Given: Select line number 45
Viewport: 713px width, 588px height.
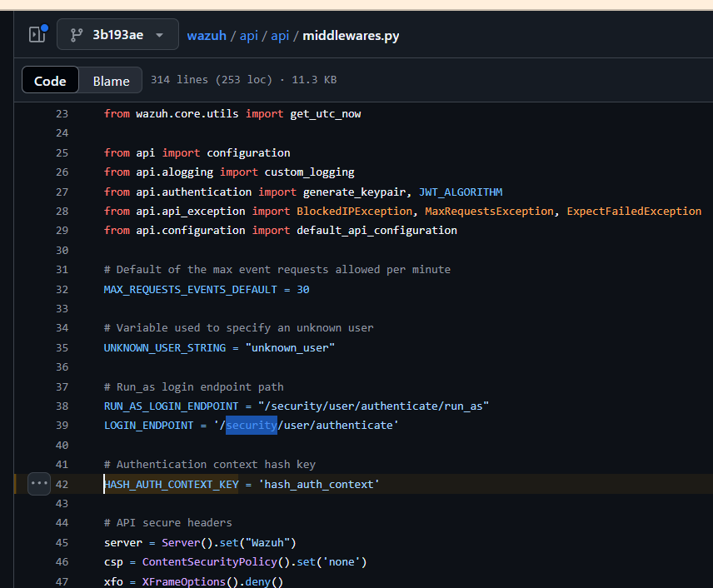Looking at the screenshot, I should [x=62, y=542].
